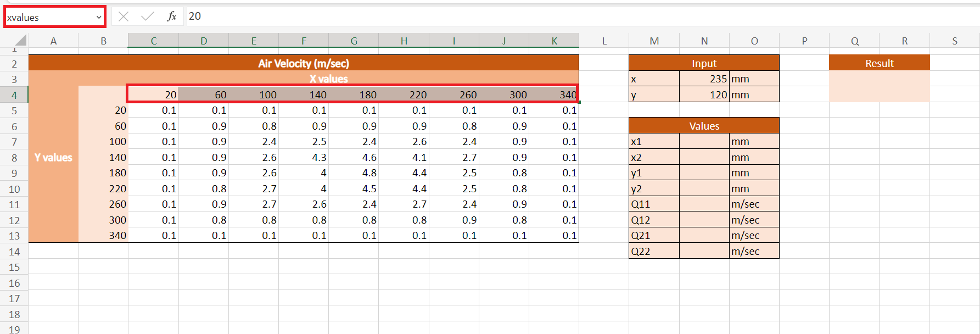Click the Y values label cell
Screen dimensions: 980x334
[53, 158]
